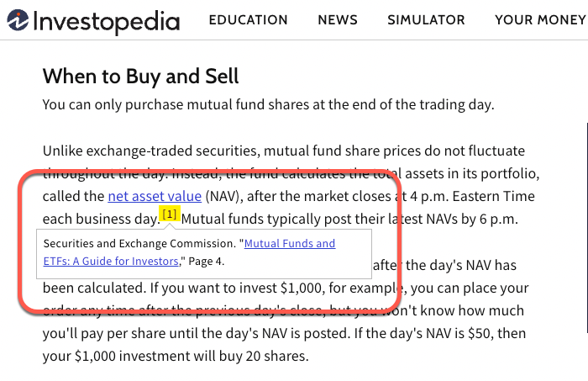Click the "Page 4." citation text
The width and height of the screenshot is (588, 381).
[x=207, y=262]
